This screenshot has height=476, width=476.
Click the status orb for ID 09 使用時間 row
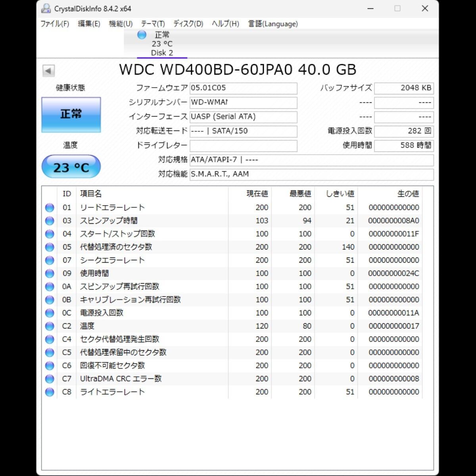[50, 273]
